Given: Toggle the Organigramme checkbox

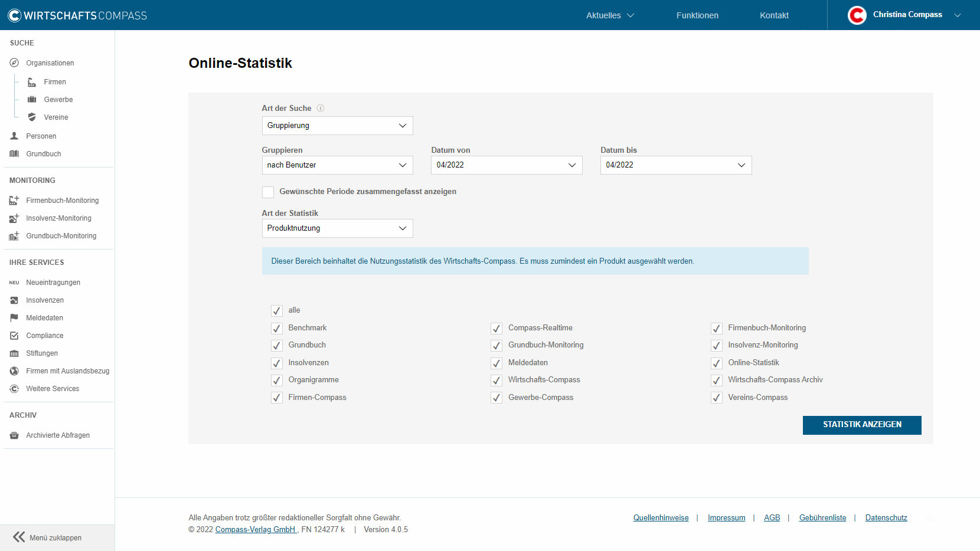Looking at the screenshot, I should [x=276, y=380].
